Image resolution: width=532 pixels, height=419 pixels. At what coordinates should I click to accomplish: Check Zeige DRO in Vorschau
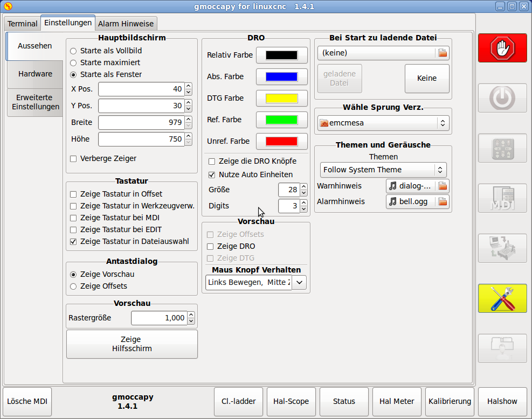point(210,247)
